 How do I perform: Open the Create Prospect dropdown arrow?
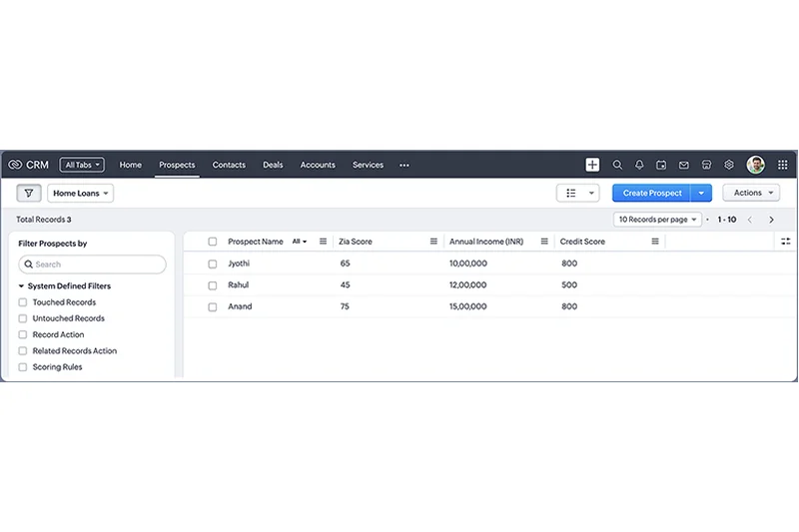coord(701,193)
